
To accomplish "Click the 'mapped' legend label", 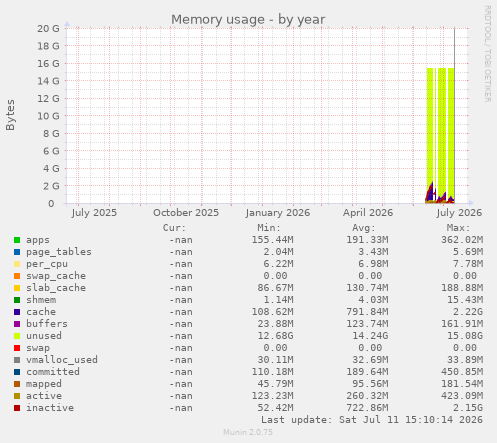I will [44, 384].
